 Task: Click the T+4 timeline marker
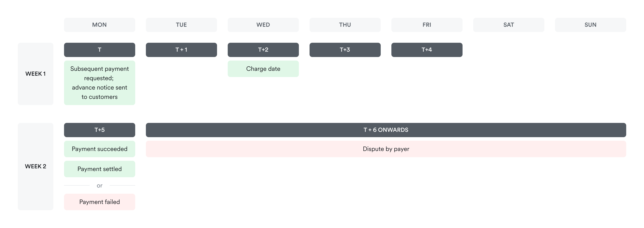(x=427, y=50)
